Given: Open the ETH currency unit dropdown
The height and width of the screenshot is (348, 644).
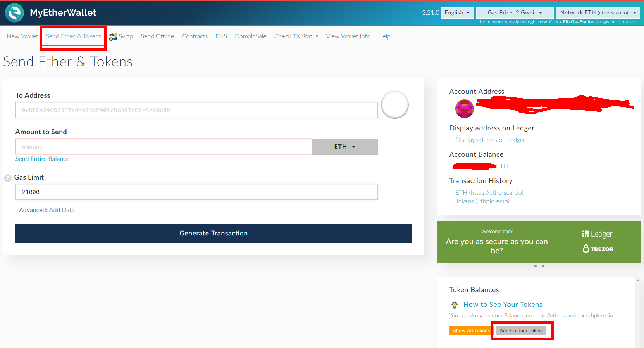Looking at the screenshot, I should (345, 147).
